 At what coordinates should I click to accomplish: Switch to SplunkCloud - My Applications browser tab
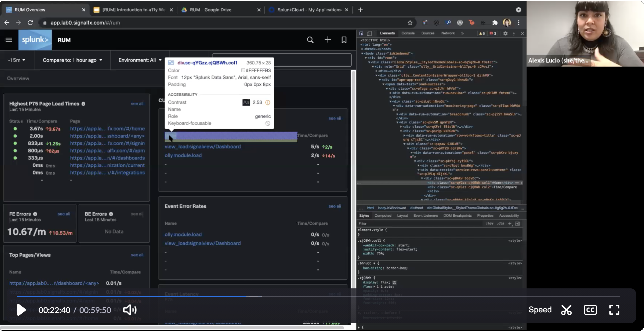309,10
